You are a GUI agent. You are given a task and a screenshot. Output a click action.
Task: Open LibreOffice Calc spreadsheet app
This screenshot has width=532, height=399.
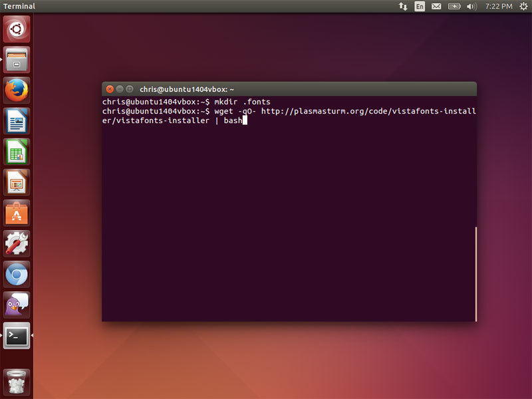click(x=17, y=152)
